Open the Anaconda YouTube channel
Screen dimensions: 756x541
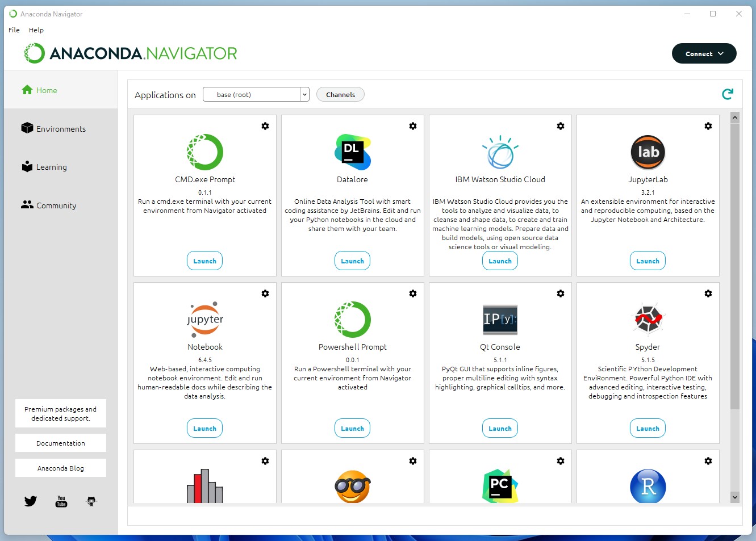click(61, 501)
